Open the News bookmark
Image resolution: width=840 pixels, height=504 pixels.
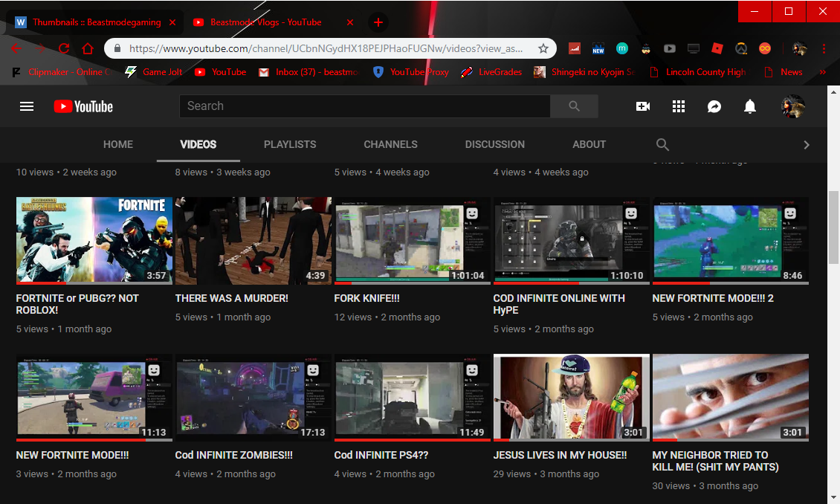tap(784, 72)
